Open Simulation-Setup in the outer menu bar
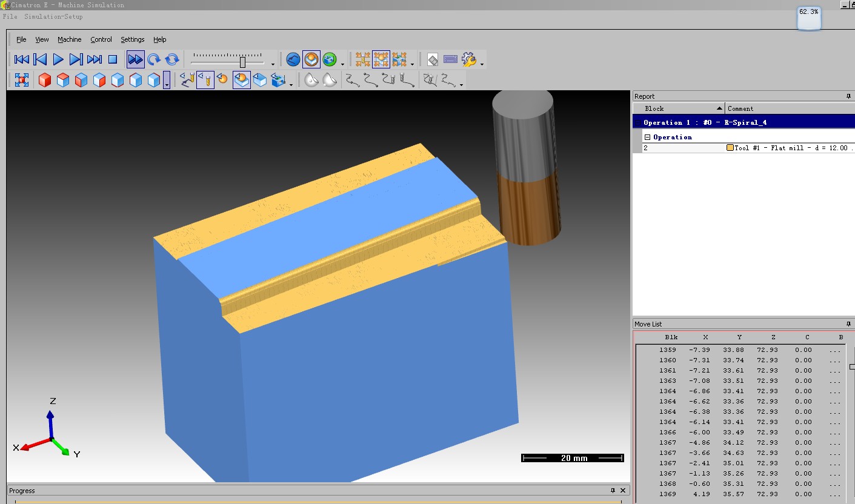The height and width of the screenshot is (504, 855). pos(53,16)
